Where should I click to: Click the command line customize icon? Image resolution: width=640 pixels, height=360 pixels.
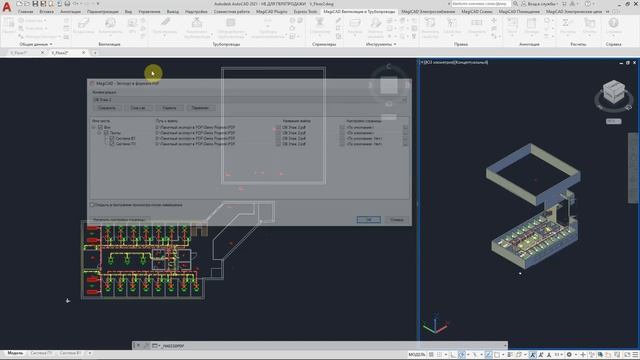point(146,346)
